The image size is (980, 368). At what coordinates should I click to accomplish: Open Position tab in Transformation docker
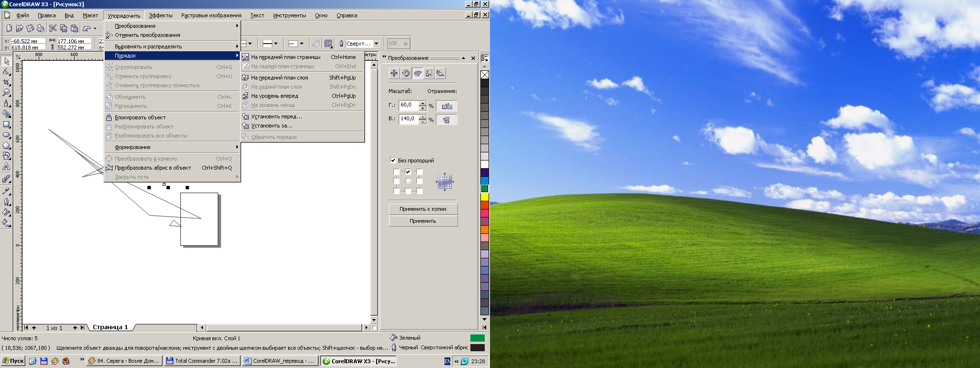(394, 73)
